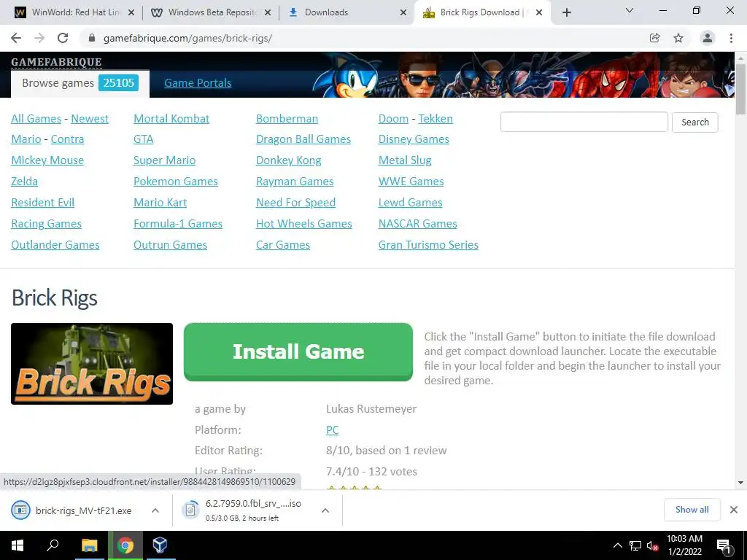Open the Contra link
Image resolution: width=747 pixels, height=560 pixels.
point(67,139)
